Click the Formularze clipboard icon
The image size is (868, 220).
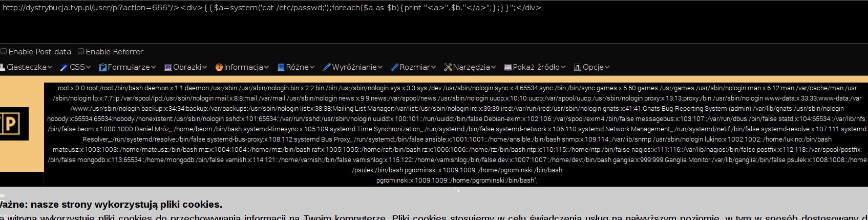[103, 67]
